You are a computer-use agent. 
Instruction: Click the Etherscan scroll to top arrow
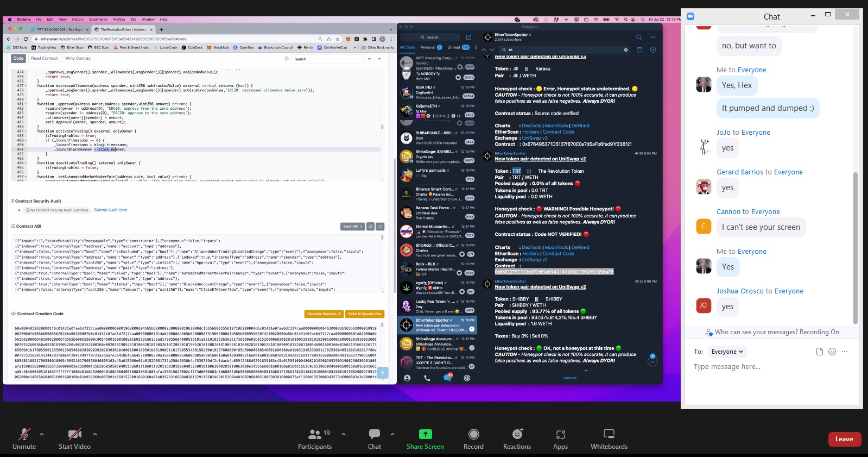tap(383, 373)
